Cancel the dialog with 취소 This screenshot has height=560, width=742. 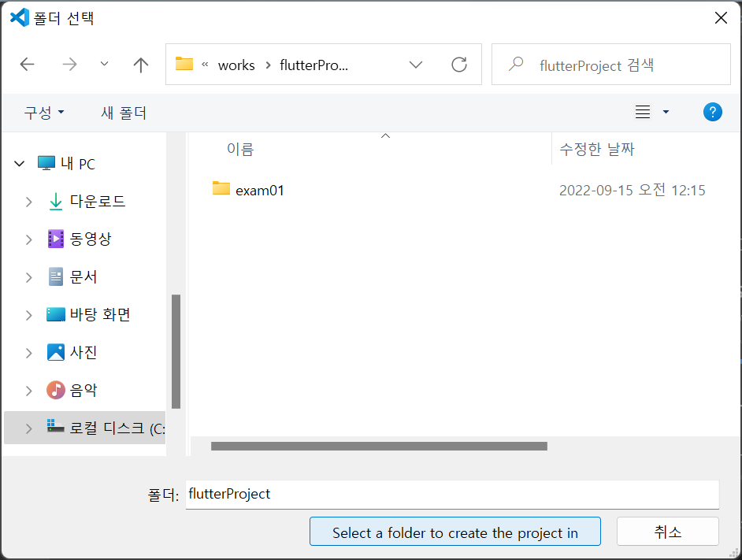[668, 532]
